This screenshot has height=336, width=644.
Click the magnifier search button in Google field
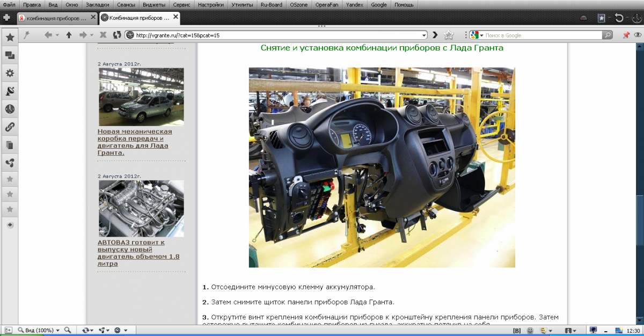(607, 35)
